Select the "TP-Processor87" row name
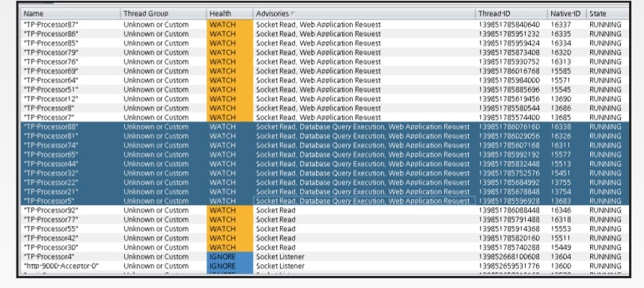Viewport: 644px width, 288px height. click(51, 25)
